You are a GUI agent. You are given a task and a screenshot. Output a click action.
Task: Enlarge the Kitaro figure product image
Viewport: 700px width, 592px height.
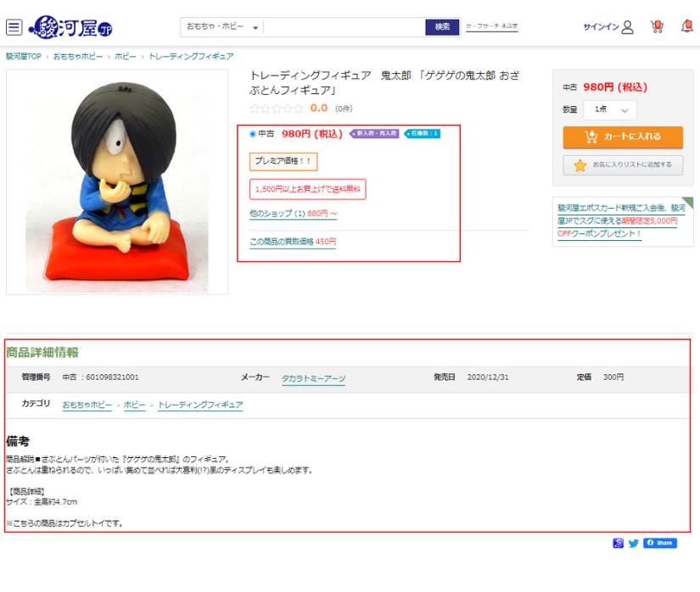(117, 182)
